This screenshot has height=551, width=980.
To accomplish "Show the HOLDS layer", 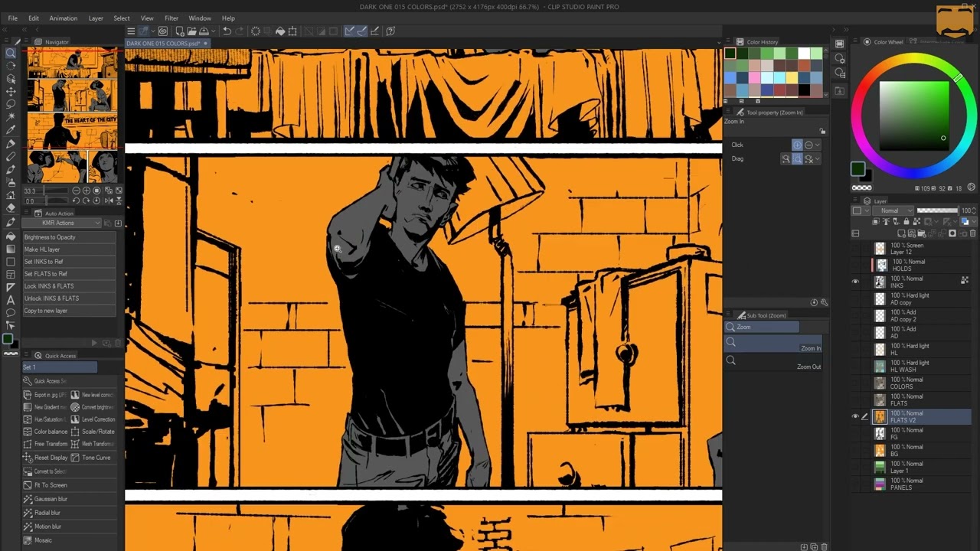I will coord(855,265).
